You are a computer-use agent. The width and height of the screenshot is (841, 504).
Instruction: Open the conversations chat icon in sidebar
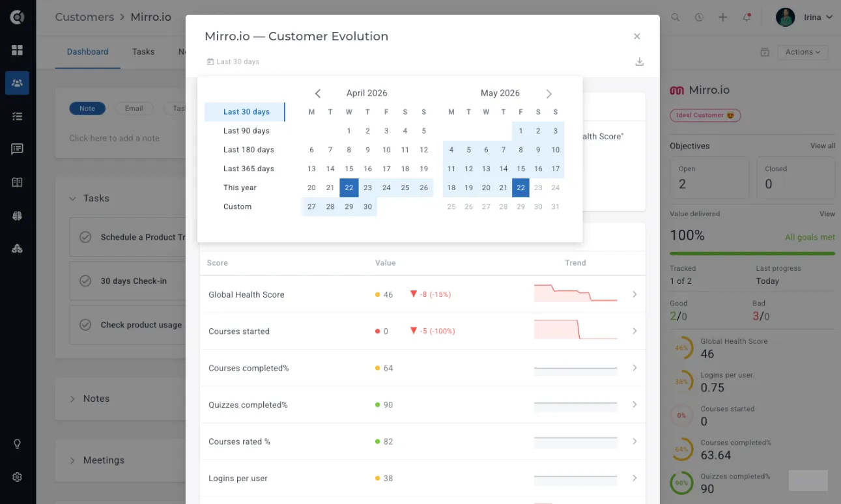[18, 149]
